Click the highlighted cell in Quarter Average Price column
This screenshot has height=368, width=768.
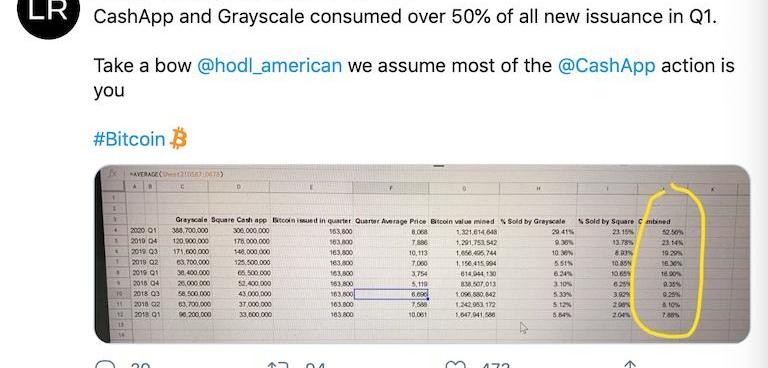(x=391, y=294)
